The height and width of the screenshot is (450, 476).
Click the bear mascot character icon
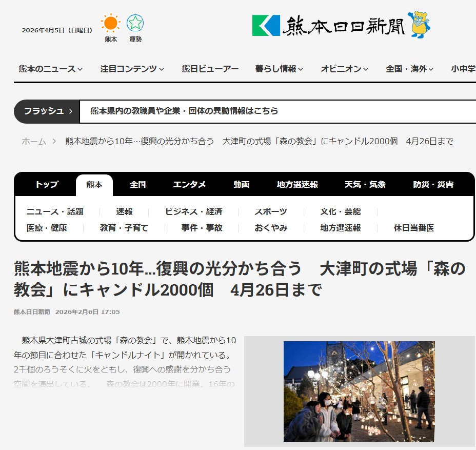tap(419, 24)
